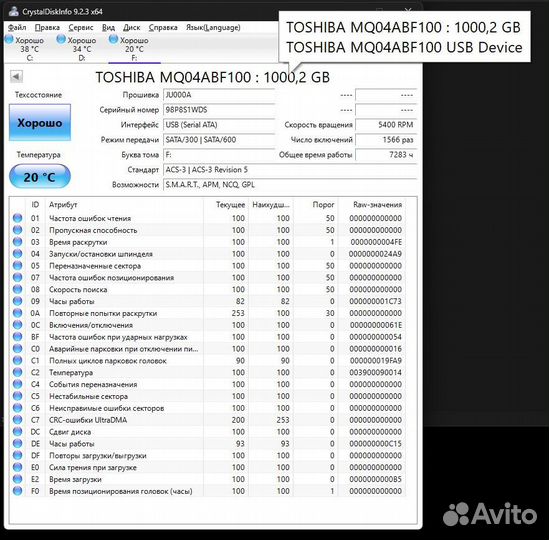Click status icon for row 09 Часы работы
Image resolution: width=549 pixels, height=540 pixels.
click(x=18, y=301)
